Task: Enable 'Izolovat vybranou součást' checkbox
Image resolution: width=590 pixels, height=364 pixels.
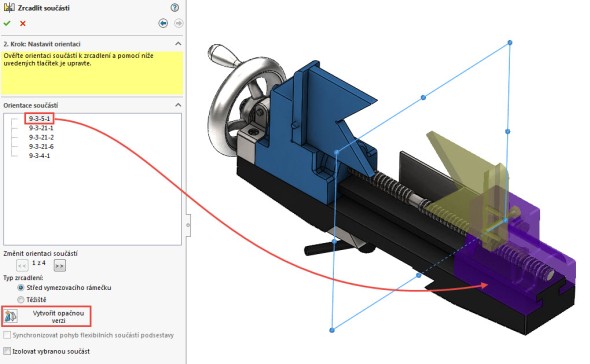Action: click(x=7, y=351)
